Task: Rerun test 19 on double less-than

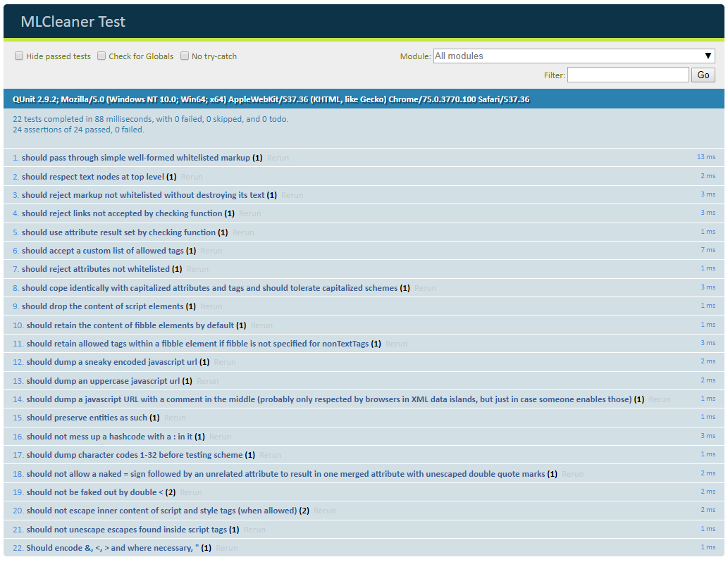Action: (x=191, y=492)
